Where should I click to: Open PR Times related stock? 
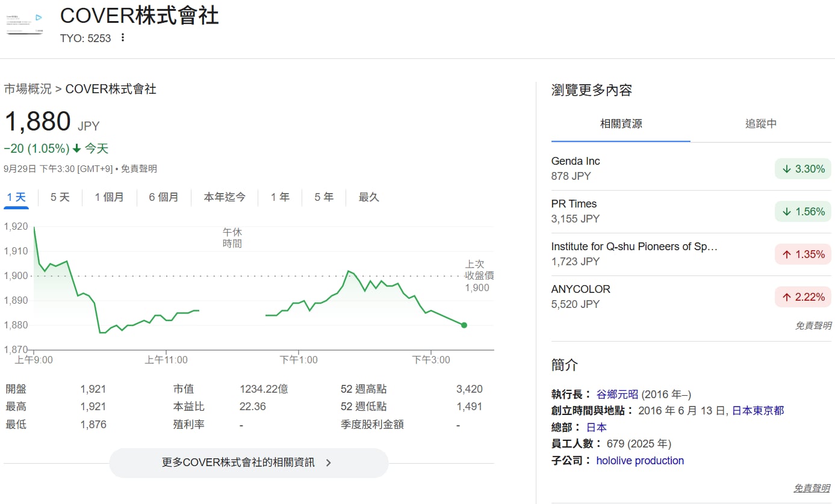[691, 212]
